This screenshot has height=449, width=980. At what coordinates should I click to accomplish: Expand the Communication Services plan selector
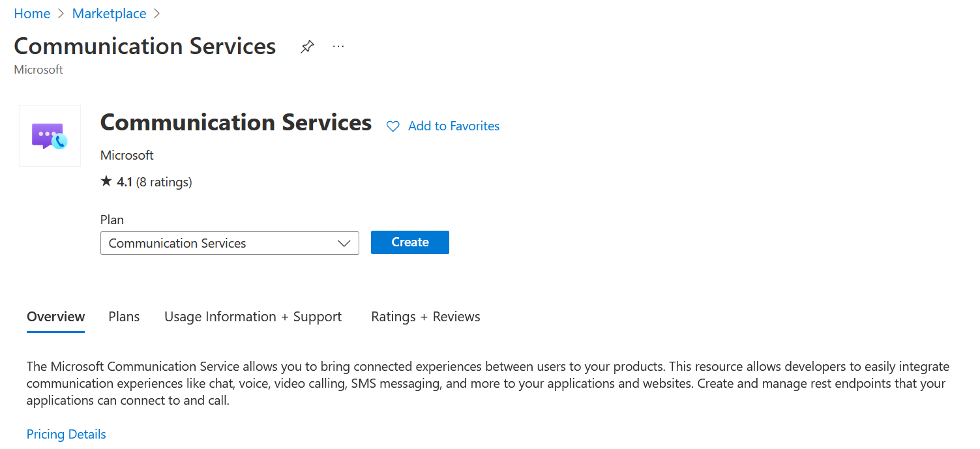point(230,242)
